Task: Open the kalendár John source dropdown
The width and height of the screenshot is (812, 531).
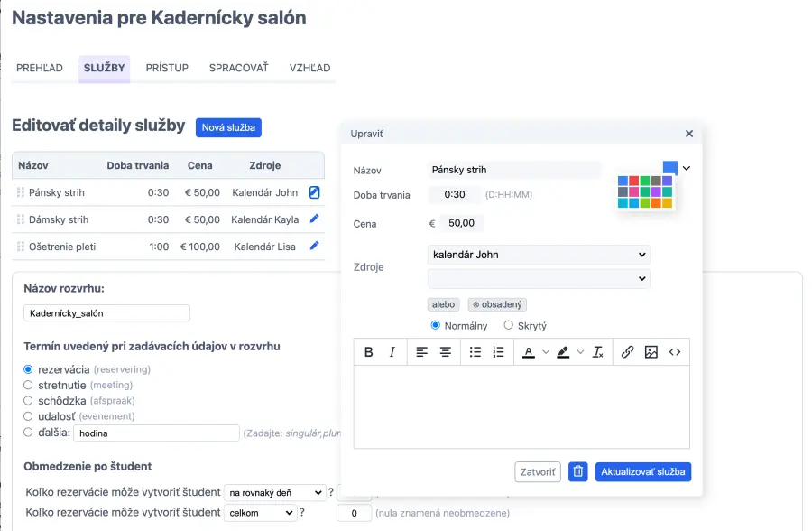Action: click(539, 255)
